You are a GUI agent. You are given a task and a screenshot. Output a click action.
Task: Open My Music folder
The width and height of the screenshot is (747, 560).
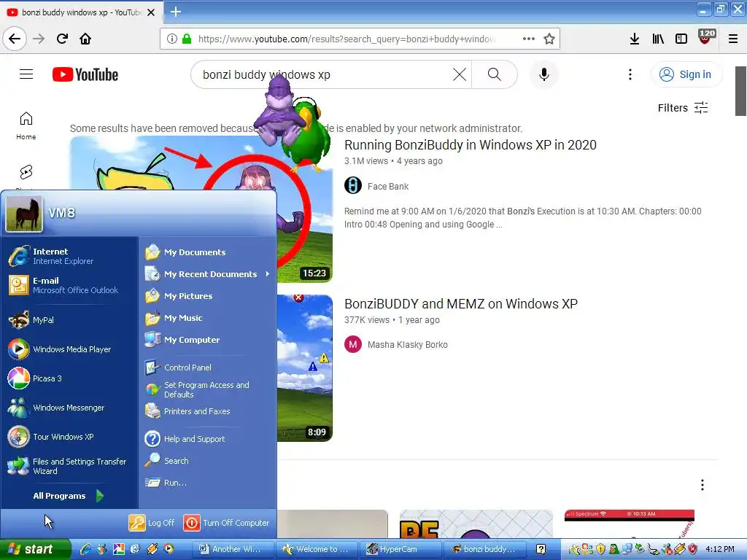tap(208, 318)
